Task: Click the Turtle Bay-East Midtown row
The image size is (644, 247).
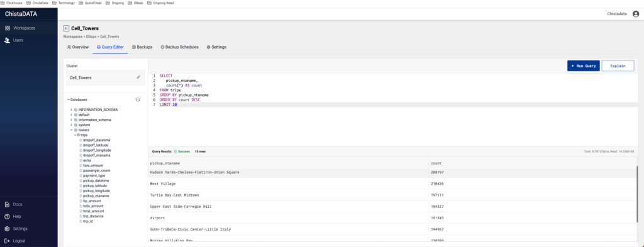Action: pos(392,195)
